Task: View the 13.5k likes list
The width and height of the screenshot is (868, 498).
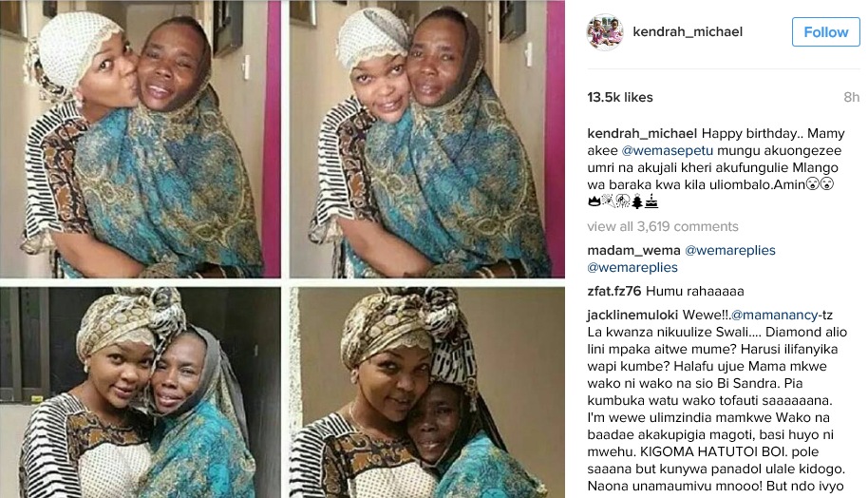Action: point(620,98)
